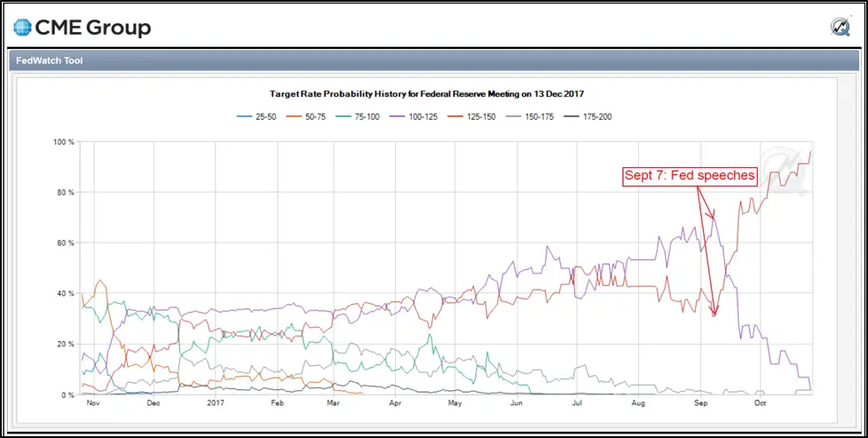
Task: Click the CME Group wordmark text
Action: (93, 28)
